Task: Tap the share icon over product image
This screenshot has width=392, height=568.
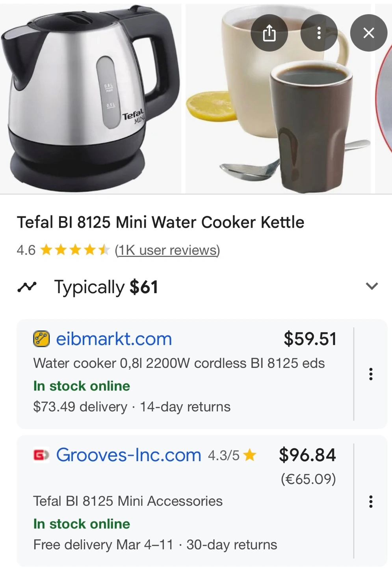Action: point(269,33)
